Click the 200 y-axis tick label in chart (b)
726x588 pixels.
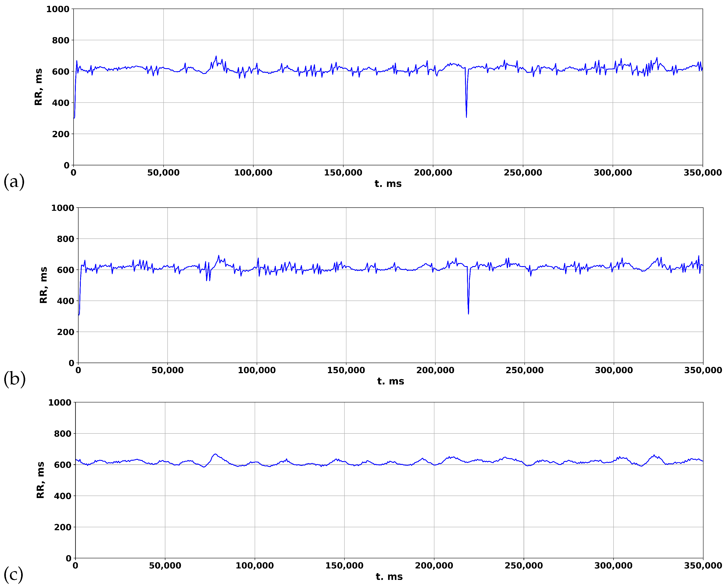tap(66, 332)
